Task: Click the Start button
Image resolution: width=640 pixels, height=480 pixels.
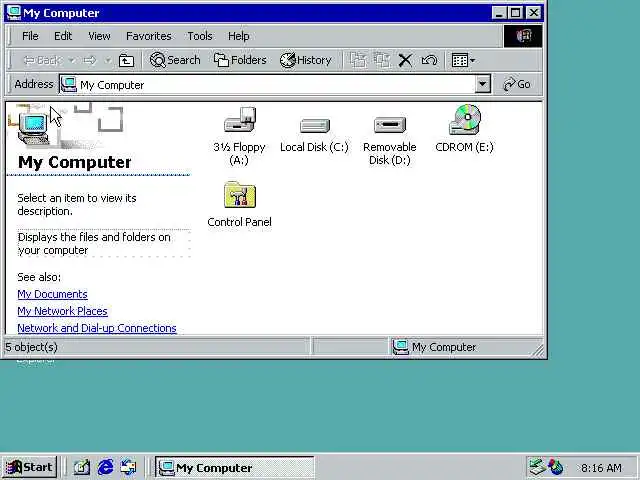Action: coord(29,467)
